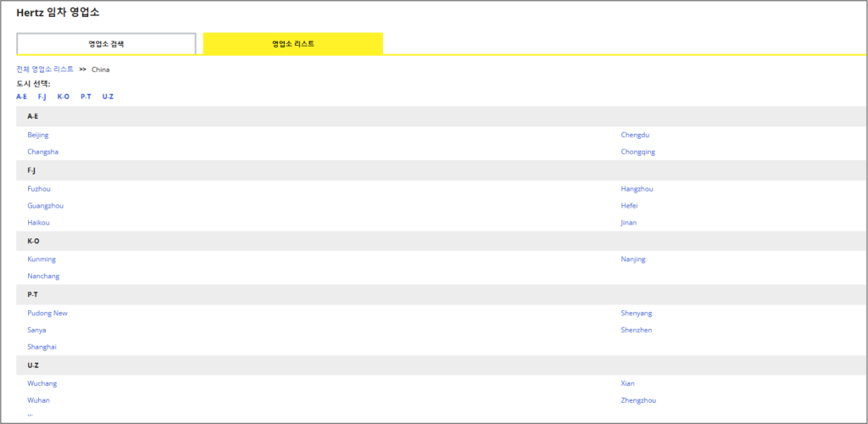868x424 pixels.
Task: Jump to the F-J city filter link
Action: [x=42, y=97]
